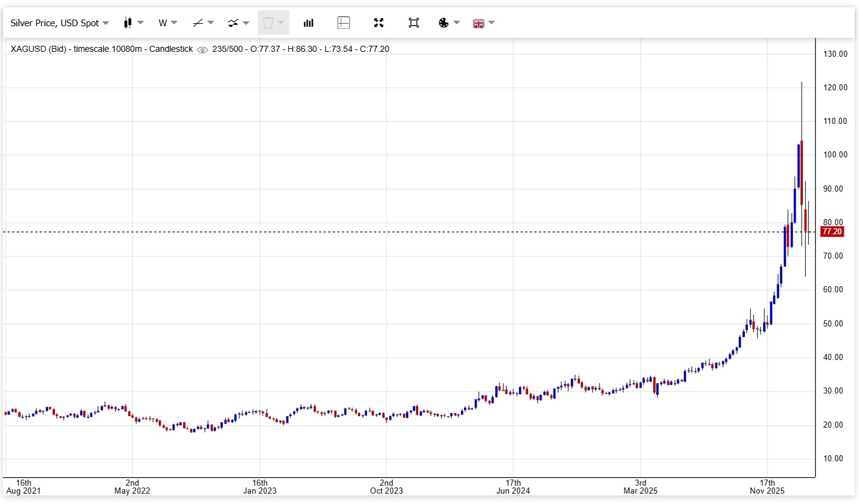Image resolution: width=859 pixels, height=504 pixels.
Task: Click the volume bars icon
Action: point(308,23)
